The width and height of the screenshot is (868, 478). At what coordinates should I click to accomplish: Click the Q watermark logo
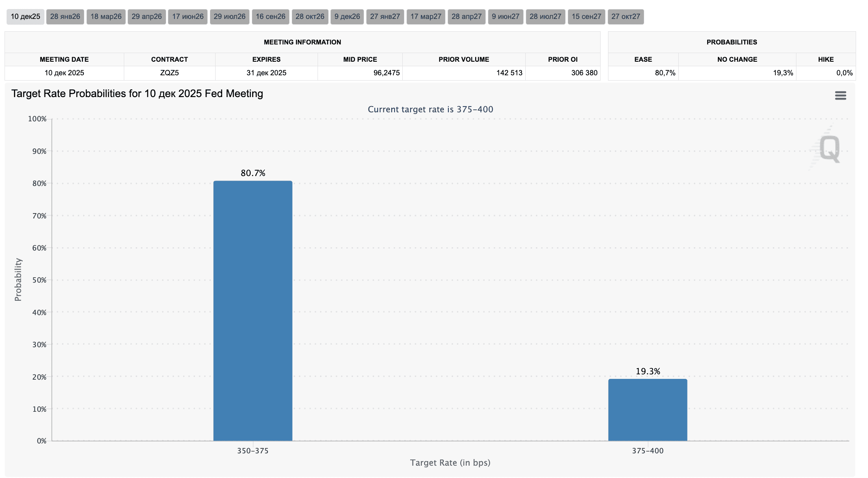coord(829,148)
